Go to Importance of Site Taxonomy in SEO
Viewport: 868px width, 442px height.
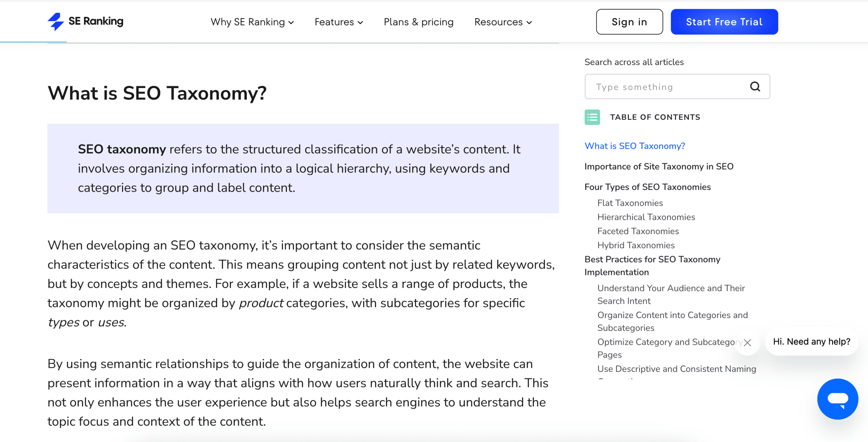pos(659,167)
